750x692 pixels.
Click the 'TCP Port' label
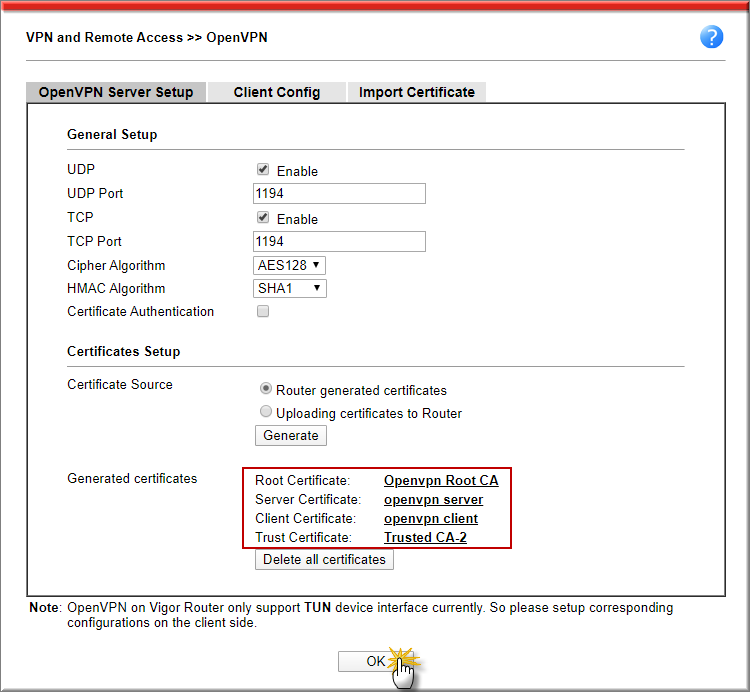pos(94,242)
